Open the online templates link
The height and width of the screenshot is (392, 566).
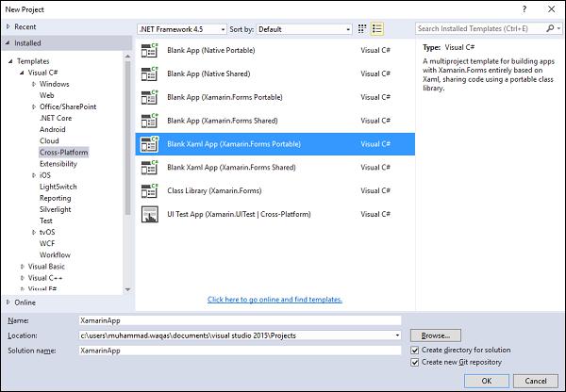[275, 300]
